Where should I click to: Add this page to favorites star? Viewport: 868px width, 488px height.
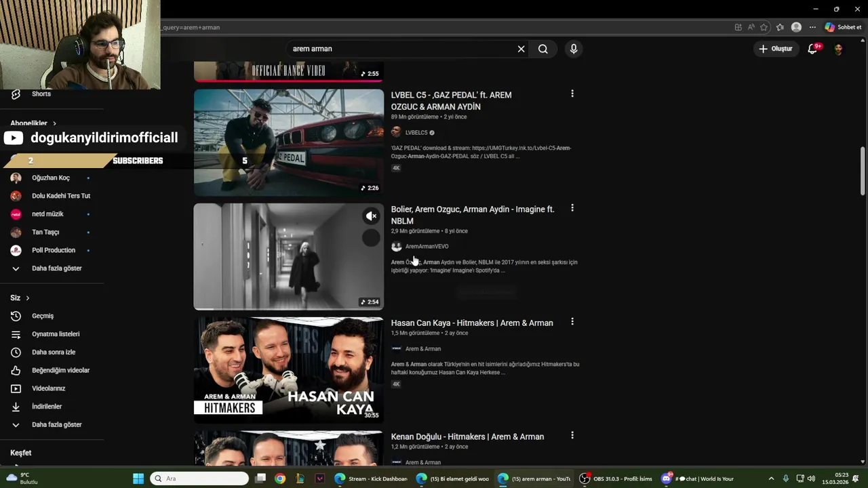click(764, 27)
